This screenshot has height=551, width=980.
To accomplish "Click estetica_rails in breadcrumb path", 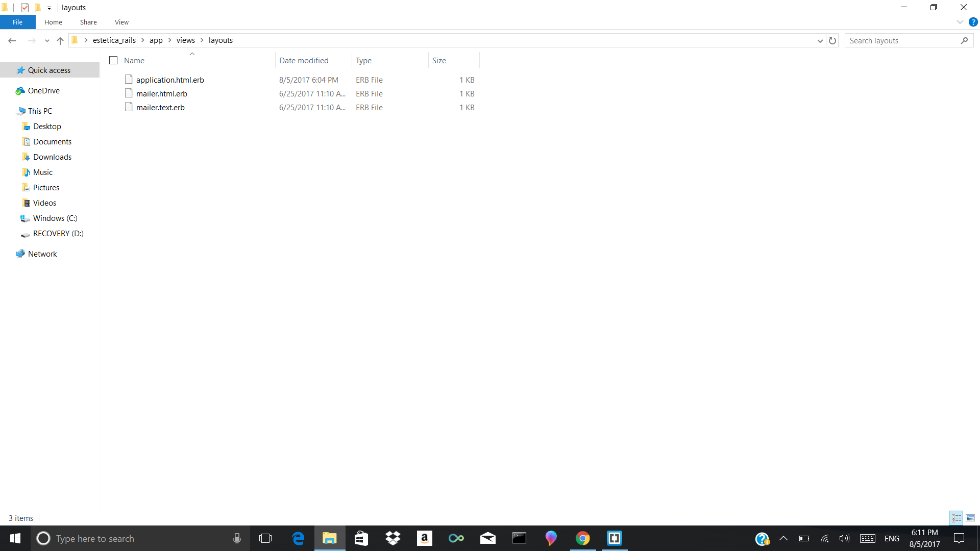I will [114, 40].
